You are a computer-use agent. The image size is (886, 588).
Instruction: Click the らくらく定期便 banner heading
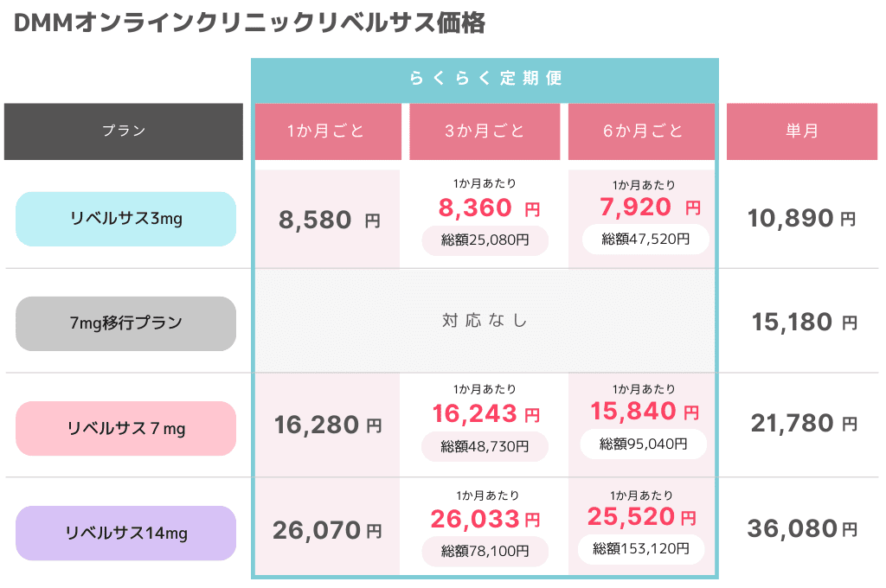tap(485, 79)
